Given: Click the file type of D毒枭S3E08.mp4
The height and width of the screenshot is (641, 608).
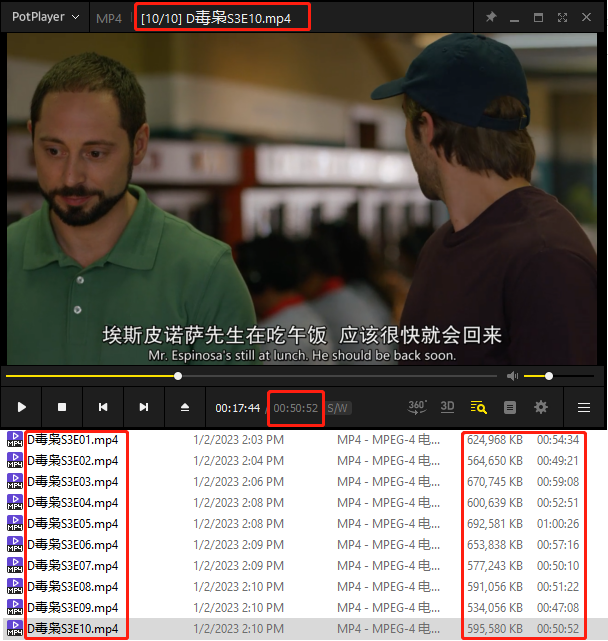Looking at the screenshot, I should pyautogui.click(x=388, y=587).
